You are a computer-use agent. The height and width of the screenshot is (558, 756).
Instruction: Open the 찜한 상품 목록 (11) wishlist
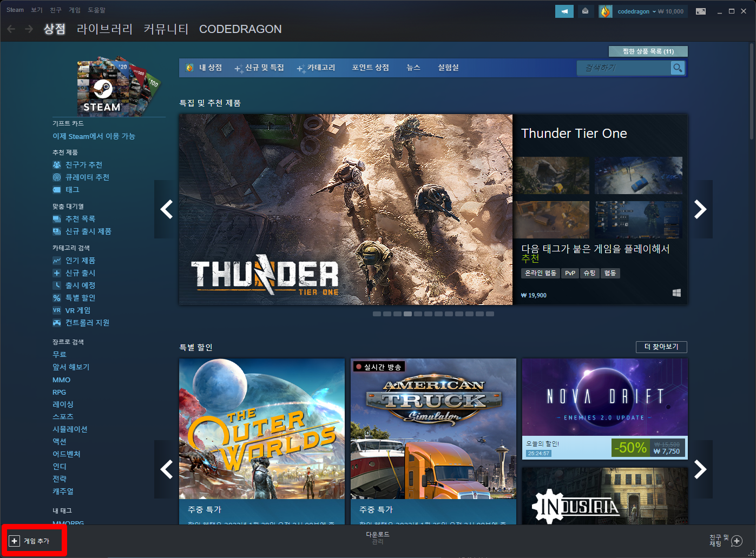pos(648,51)
